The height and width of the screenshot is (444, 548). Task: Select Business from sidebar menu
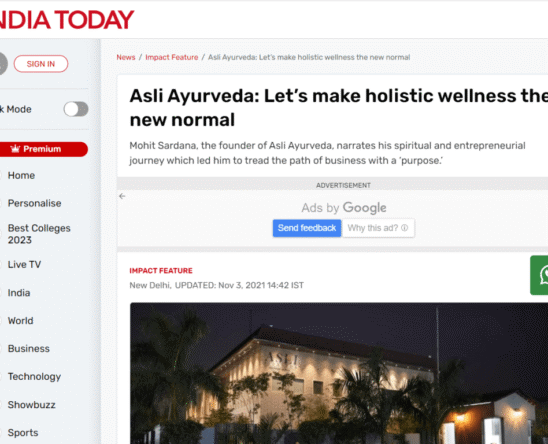(x=29, y=349)
